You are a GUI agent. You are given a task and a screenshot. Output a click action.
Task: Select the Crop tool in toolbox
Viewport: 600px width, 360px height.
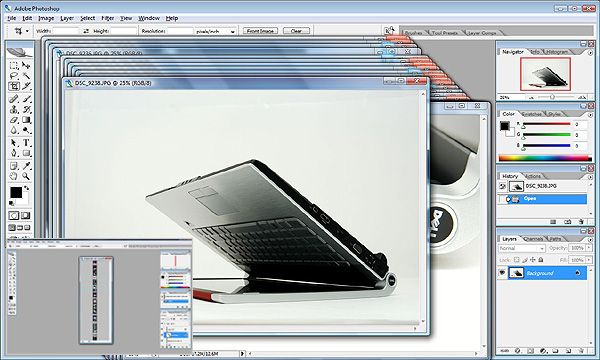click(14, 86)
